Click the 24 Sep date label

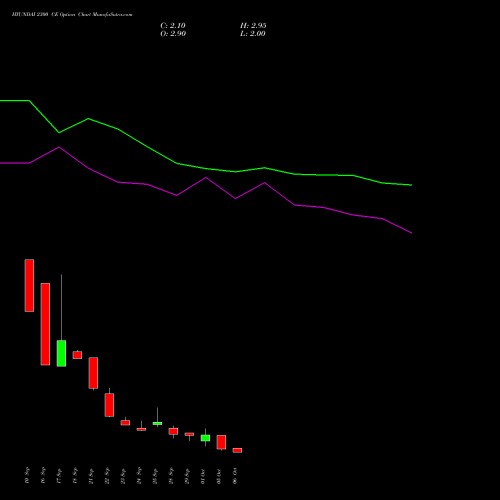tap(139, 475)
